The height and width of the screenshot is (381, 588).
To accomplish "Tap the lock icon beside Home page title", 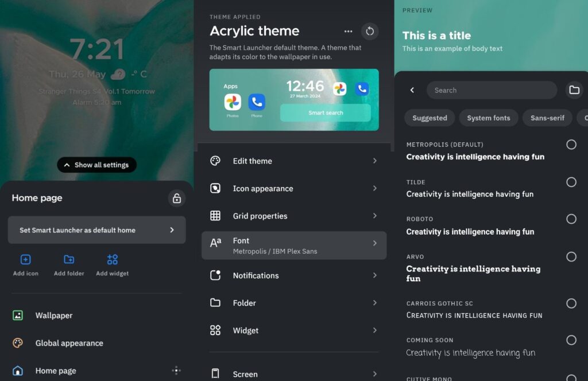I will pyautogui.click(x=177, y=198).
